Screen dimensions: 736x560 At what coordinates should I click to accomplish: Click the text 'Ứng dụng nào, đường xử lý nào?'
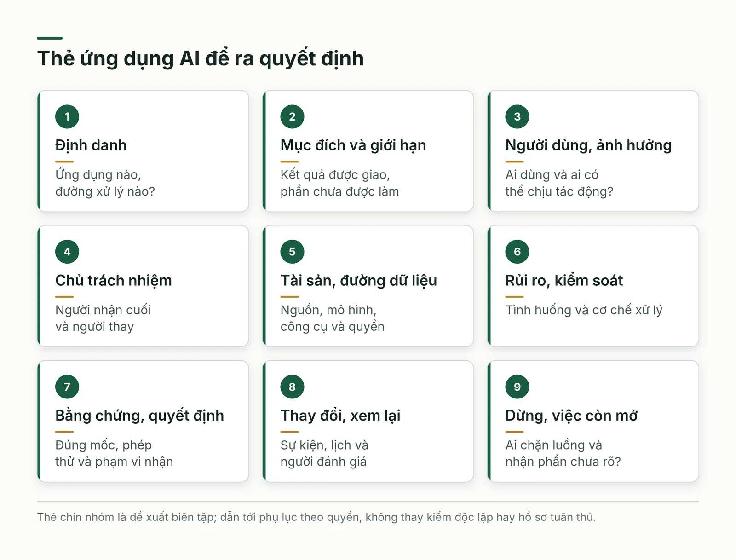pyautogui.click(x=105, y=183)
